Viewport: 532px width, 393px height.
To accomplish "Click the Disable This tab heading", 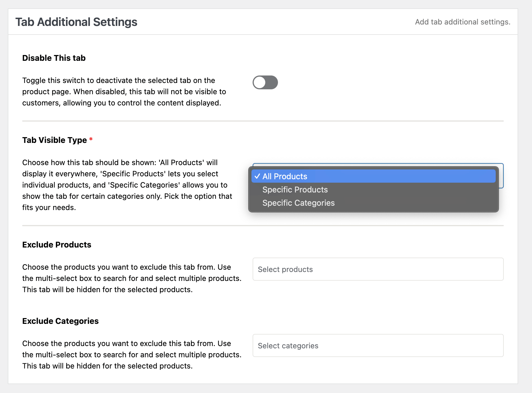I will tap(54, 58).
